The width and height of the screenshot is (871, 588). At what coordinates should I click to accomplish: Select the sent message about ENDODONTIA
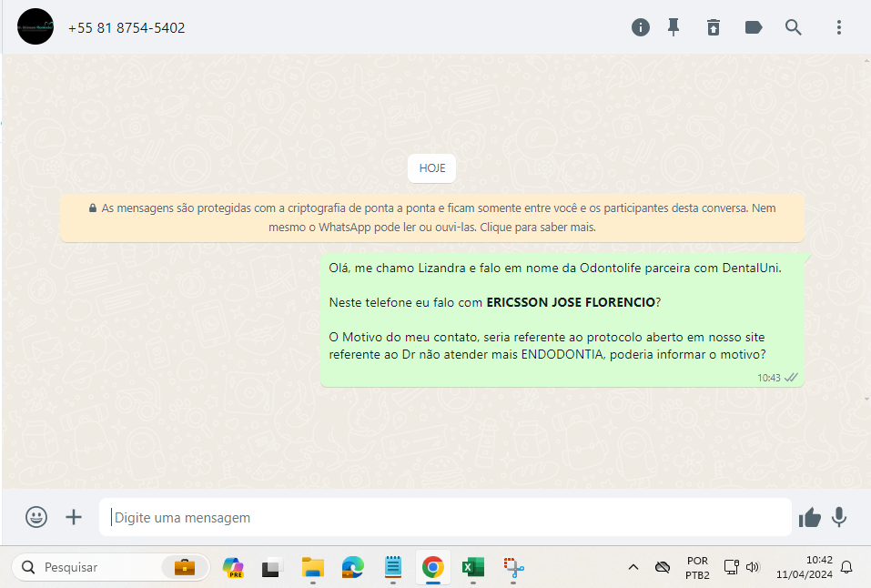[x=562, y=320]
